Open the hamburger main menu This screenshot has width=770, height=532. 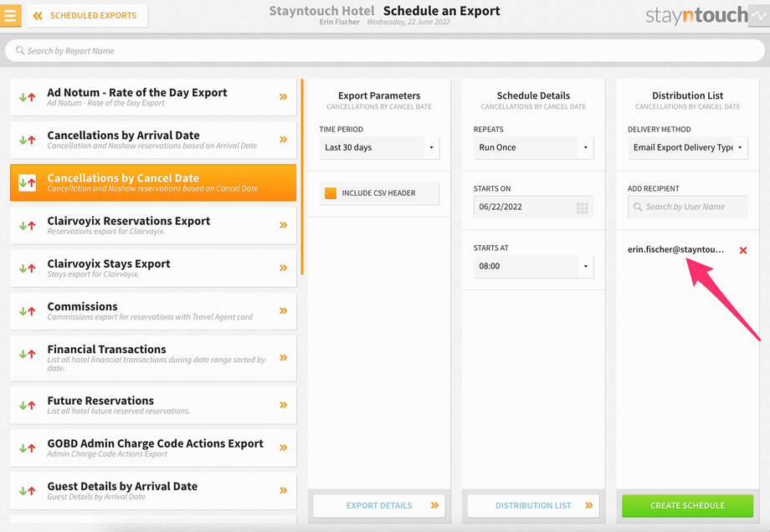pos(10,15)
